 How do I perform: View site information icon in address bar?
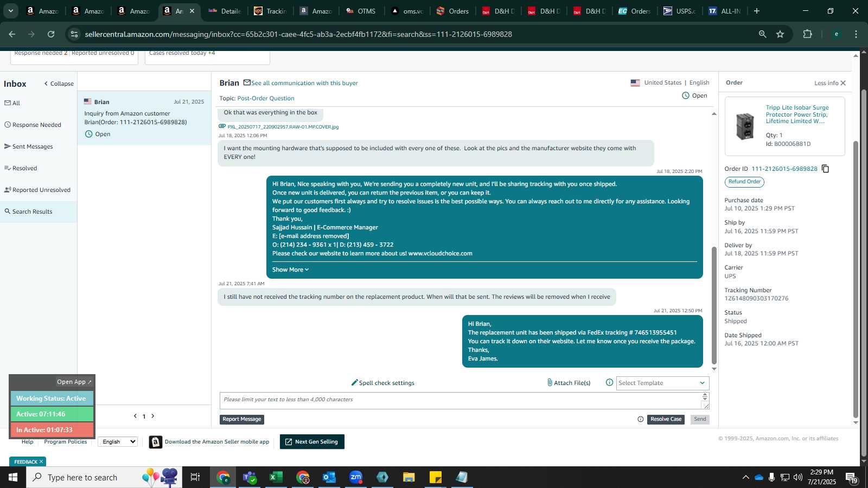74,34
